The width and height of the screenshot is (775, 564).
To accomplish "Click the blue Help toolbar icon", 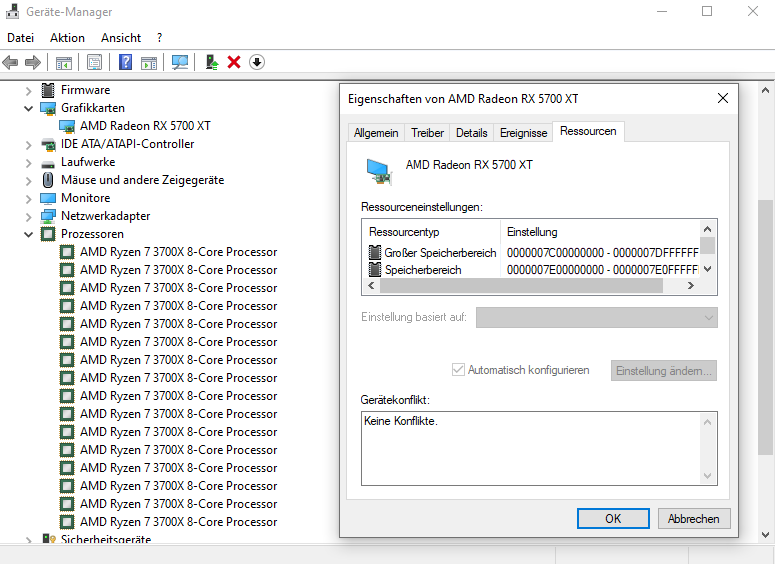I will click(x=126, y=62).
